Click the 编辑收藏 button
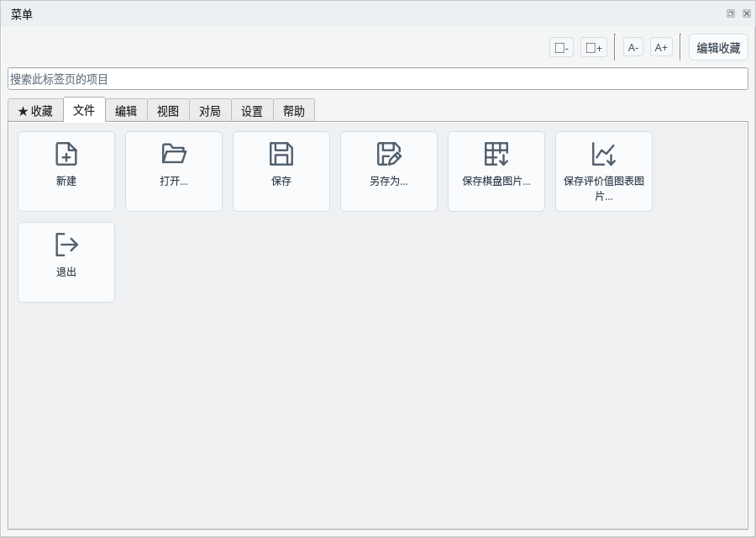This screenshot has width=756, height=538. (x=718, y=47)
